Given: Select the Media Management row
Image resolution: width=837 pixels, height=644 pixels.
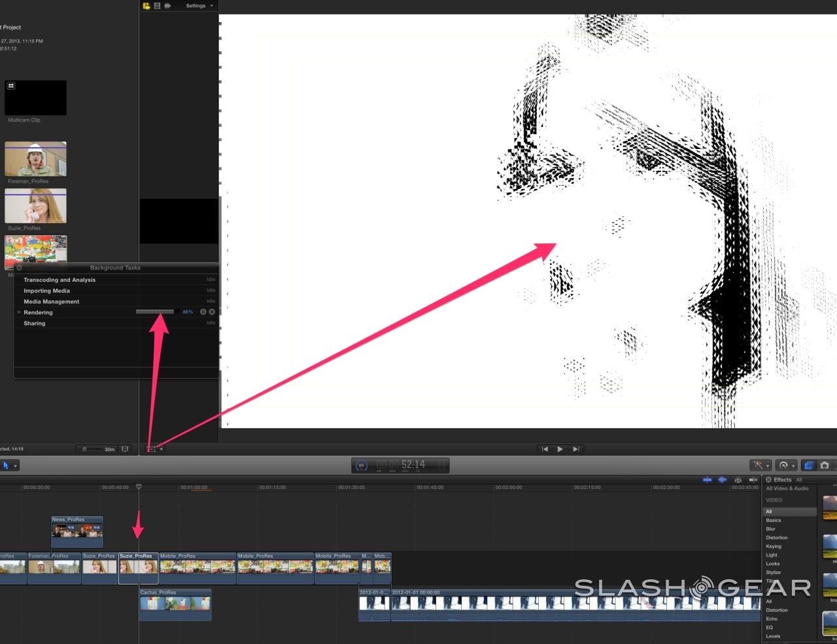Looking at the screenshot, I should coord(116,301).
